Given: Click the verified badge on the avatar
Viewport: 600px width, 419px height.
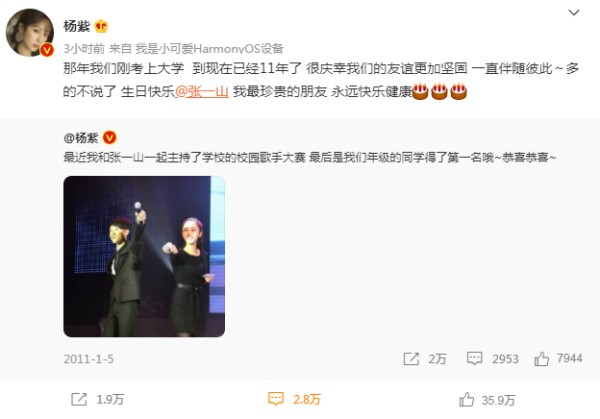Looking at the screenshot, I should pos(47,50).
